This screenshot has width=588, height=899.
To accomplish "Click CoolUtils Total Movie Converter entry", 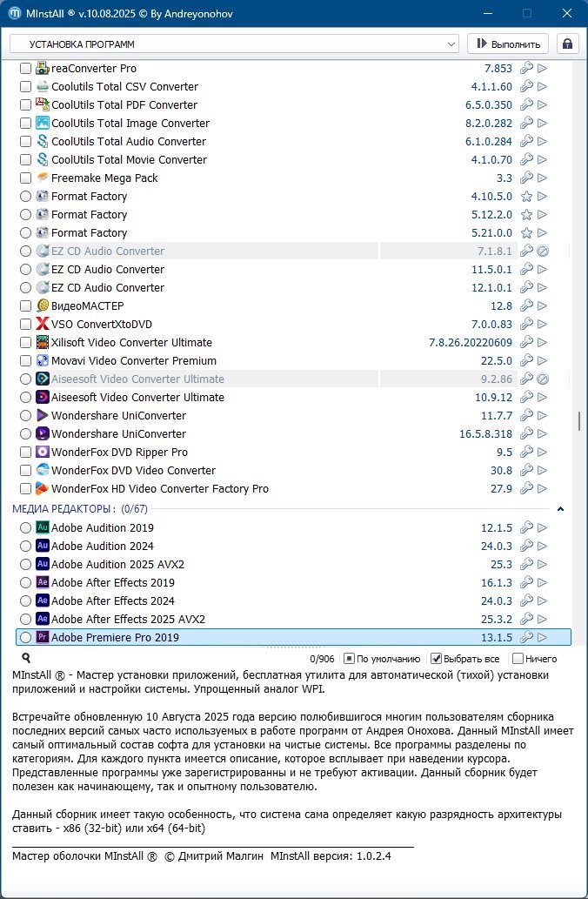I will click(x=130, y=160).
